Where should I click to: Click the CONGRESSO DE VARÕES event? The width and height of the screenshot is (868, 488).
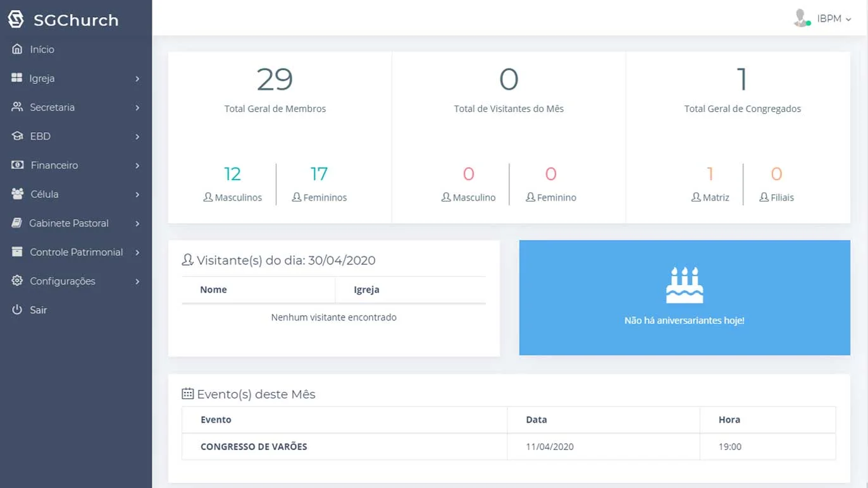tap(254, 446)
